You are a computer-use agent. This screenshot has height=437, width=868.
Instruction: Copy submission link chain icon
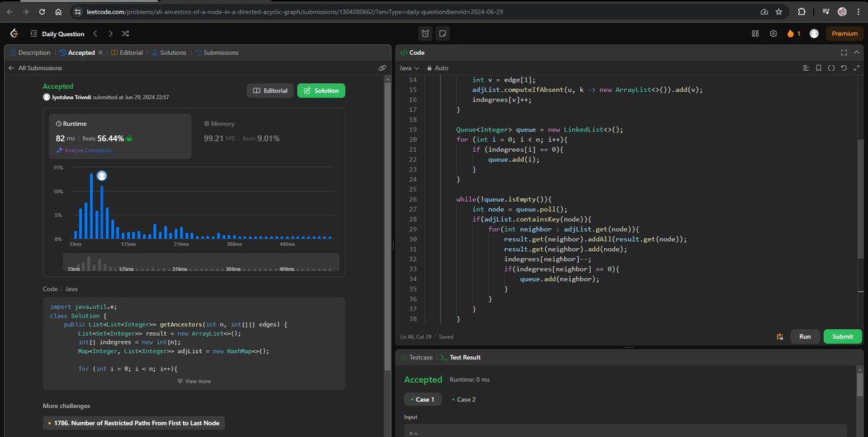click(x=382, y=67)
